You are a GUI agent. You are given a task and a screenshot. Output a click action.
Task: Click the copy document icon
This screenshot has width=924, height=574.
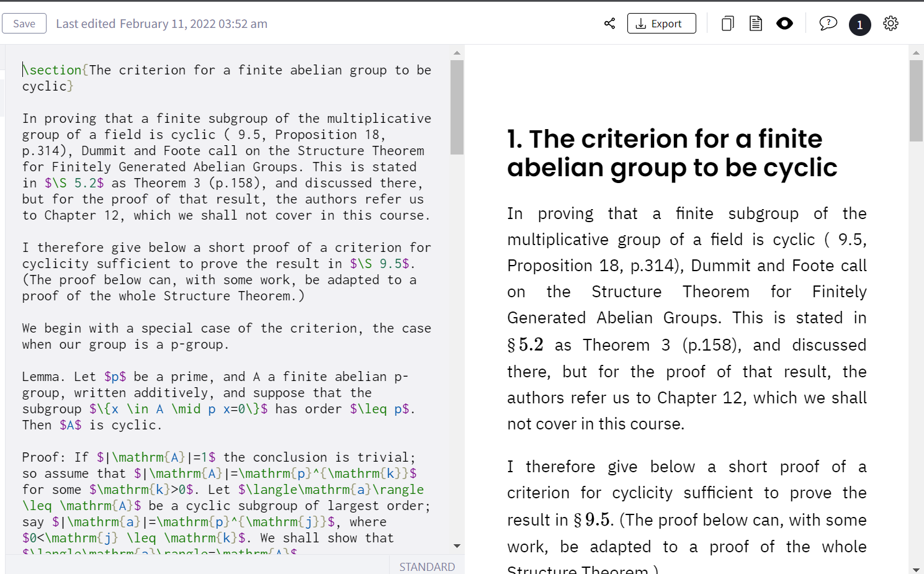[728, 24]
